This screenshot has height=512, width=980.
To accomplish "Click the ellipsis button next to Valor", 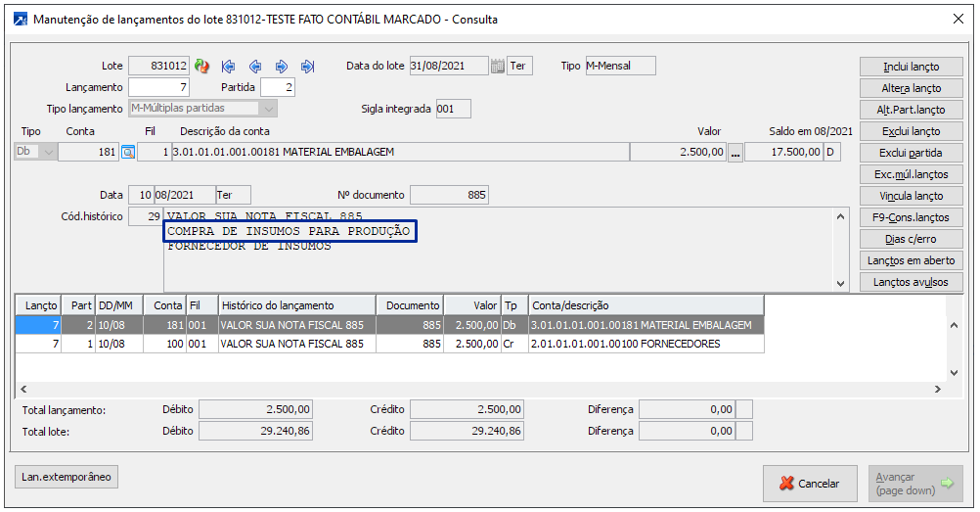I will pyautogui.click(x=735, y=152).
